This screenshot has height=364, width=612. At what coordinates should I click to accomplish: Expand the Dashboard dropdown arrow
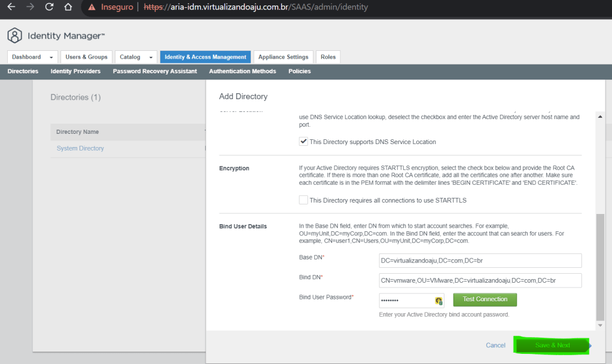[x=51, y=57]
